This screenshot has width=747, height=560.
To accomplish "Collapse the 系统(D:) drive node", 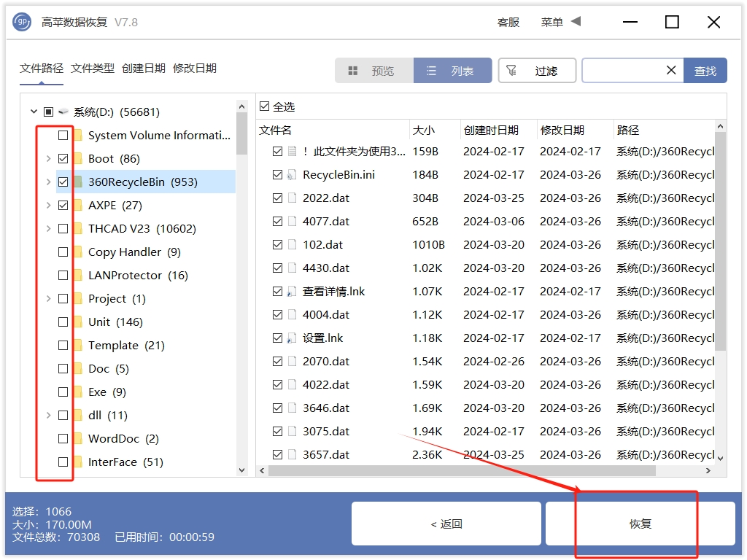I will click(34, 112).
